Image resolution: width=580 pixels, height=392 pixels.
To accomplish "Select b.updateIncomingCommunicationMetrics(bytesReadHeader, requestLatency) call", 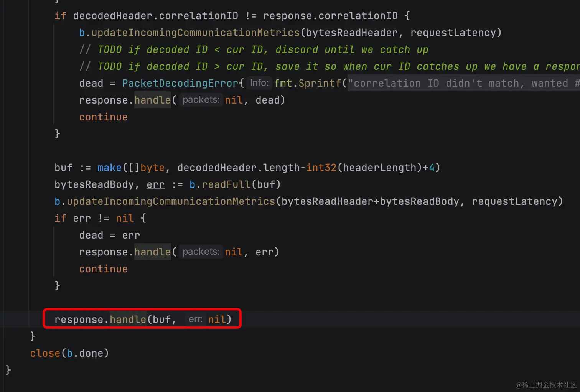I will 290,33.
